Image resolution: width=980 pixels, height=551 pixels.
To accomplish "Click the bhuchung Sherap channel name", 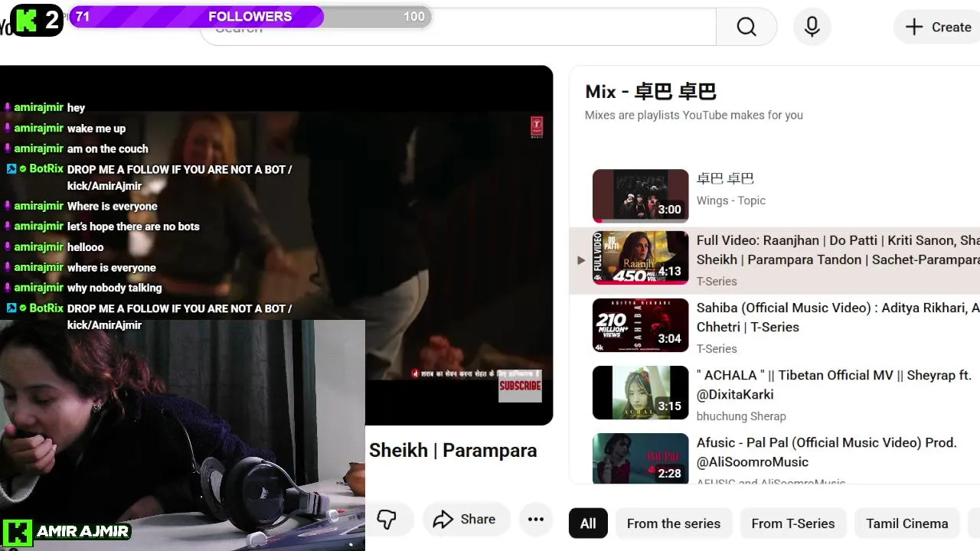I will [741, 416].
